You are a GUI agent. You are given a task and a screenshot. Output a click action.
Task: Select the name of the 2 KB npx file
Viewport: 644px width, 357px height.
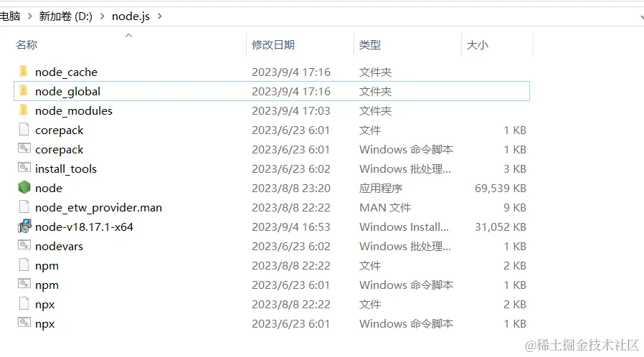click(x=44, y=305)
